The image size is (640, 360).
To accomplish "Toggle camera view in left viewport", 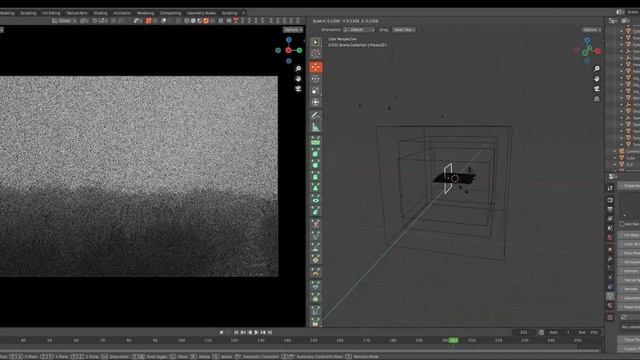I will (298, 89).
